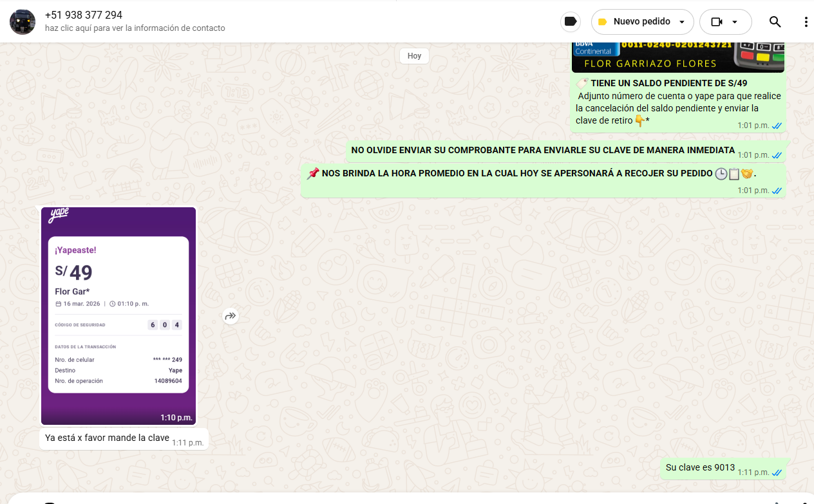Open the Yape S/49 receipt image
This screenshot has height=504, width=814.
tap(118, 315)
